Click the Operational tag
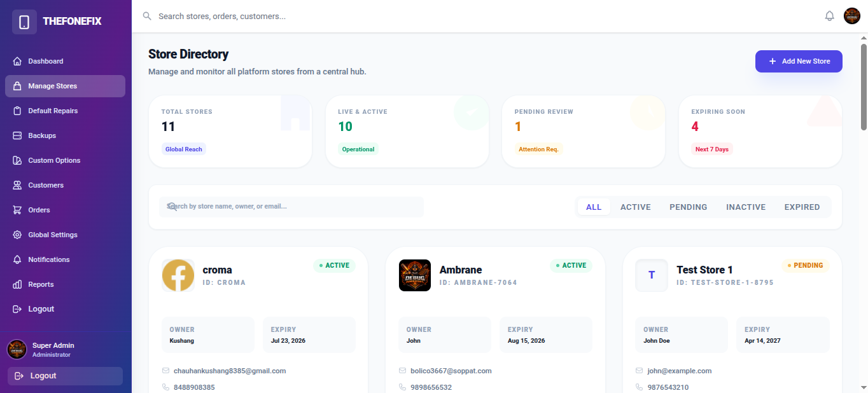Image resolution: width=868 pixels, height=393 pixels. pos(358,149)
